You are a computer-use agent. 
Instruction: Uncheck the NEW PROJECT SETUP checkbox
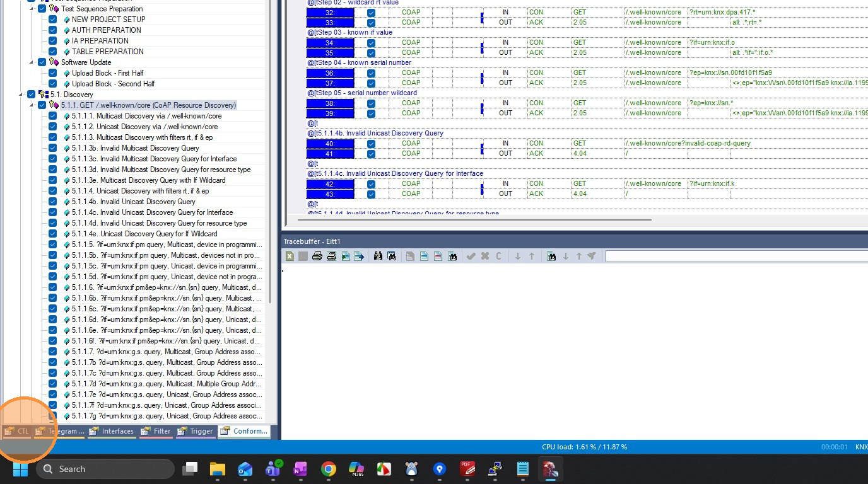(52, 20)
